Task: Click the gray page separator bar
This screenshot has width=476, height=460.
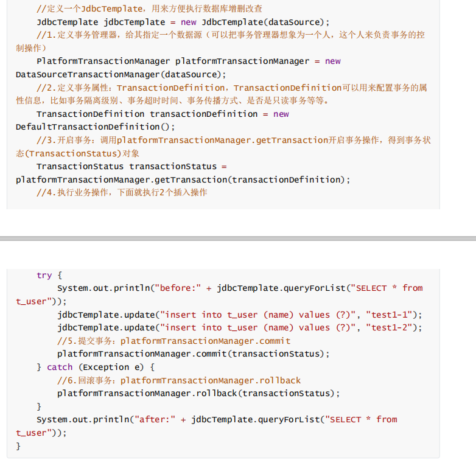Action: (x=238, y=238)
